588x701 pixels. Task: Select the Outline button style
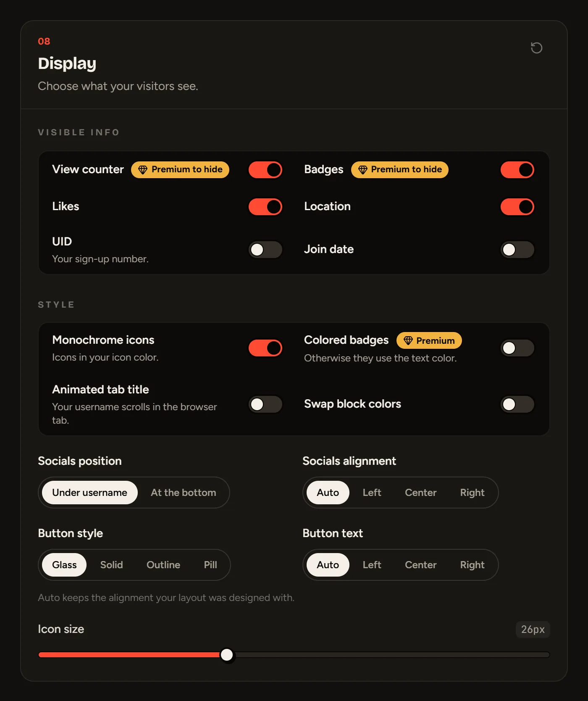[x=163, y=565]
